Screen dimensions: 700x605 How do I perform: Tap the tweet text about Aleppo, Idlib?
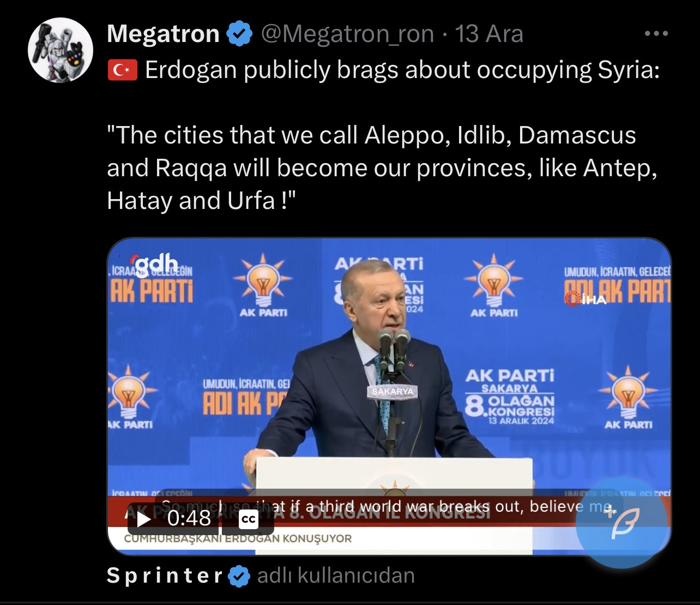[x=382, y=168]
